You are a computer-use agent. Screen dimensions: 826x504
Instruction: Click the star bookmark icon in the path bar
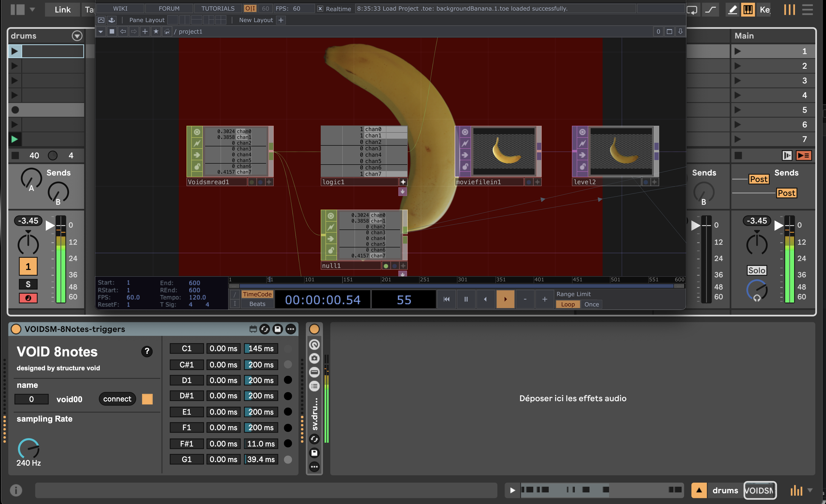156,32
